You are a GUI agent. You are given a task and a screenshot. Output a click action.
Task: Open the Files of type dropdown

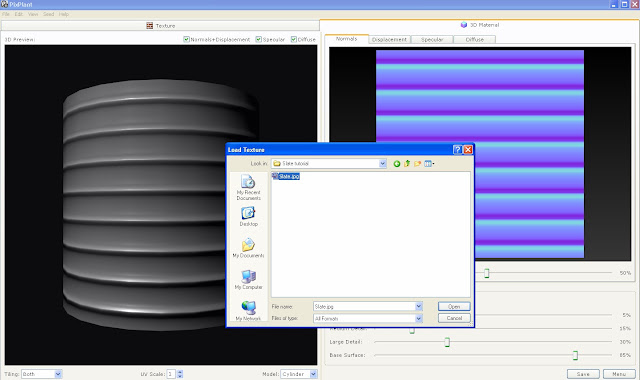(x=418, y=318)
